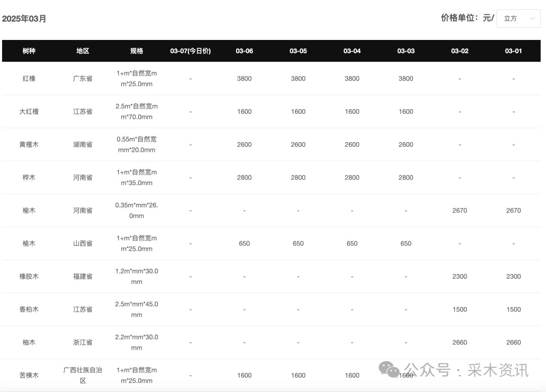Click 大红檀 price 1600 under 03-05

tap(298, 111)
